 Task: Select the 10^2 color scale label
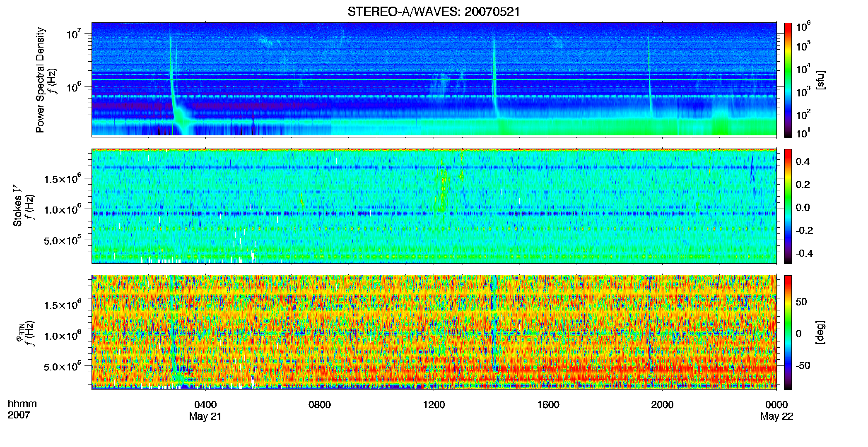[x=803, y=114]
